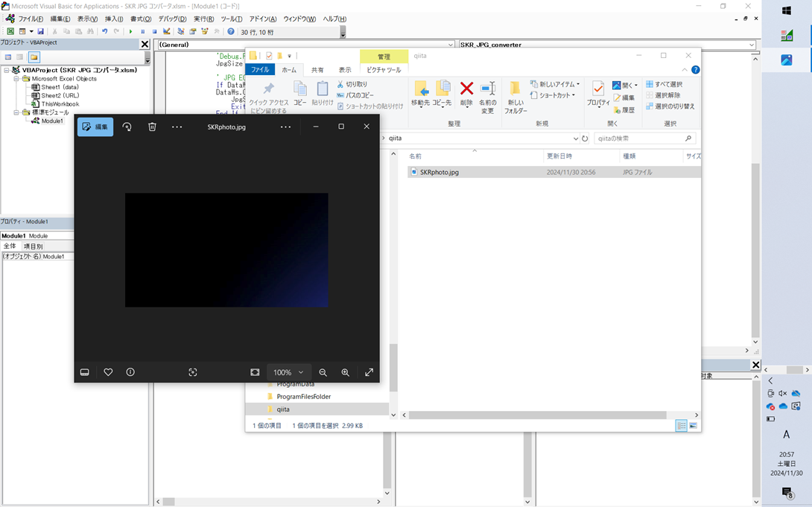The height and width of the screenshot is (507, 812).
Task: Switch to the ファイル tab in Explorer
Action: (x=260, y=69)
